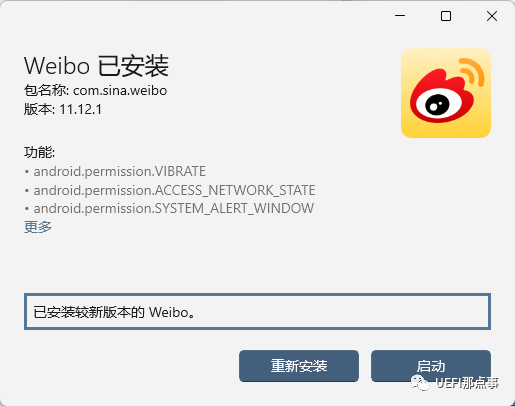
Task: Launch Weibo with the 启动 button
Action: point(431,366)
